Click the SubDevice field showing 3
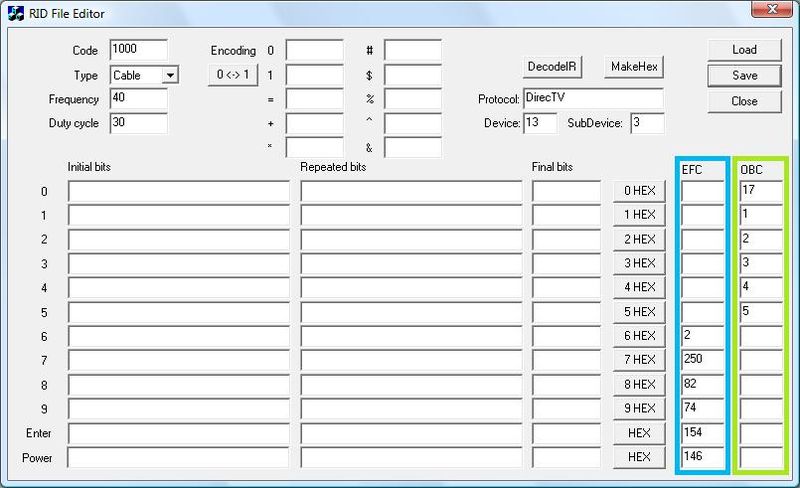 tap(646, 123)
